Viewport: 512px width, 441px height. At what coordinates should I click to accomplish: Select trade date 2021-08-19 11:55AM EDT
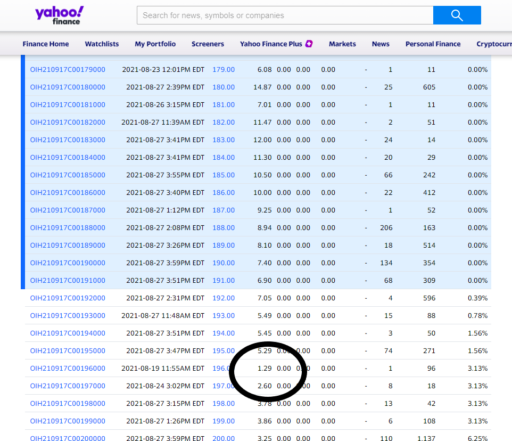coord(163,368)
